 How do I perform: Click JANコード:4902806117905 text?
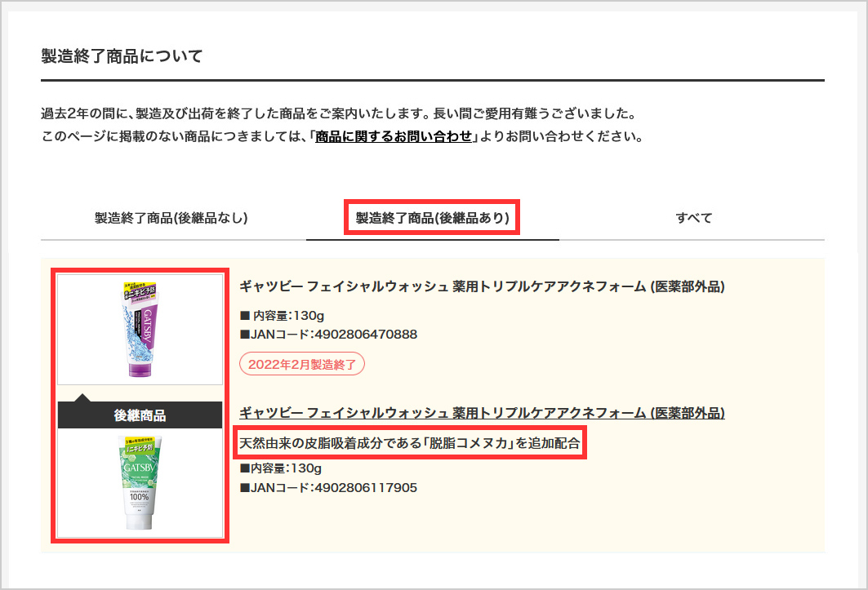tap(329, 488)
